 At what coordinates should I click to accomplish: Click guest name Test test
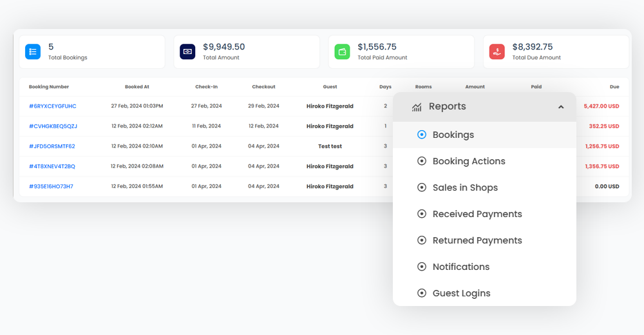[330, 146]
